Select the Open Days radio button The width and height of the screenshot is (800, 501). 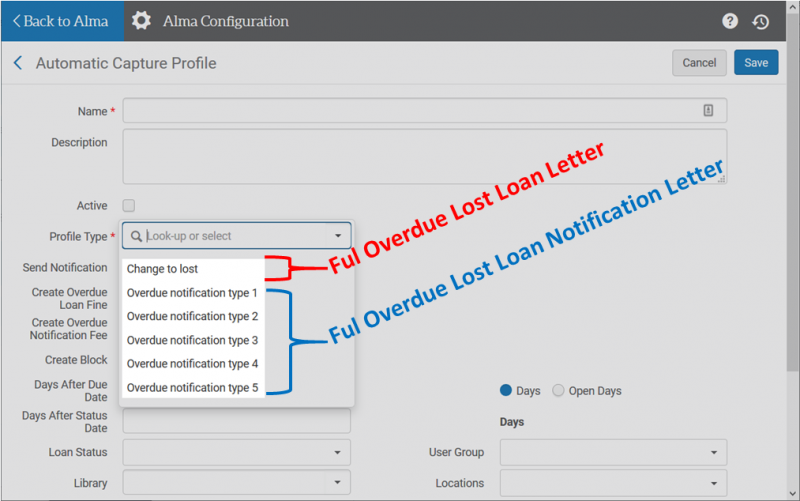[x=558, y=390]
